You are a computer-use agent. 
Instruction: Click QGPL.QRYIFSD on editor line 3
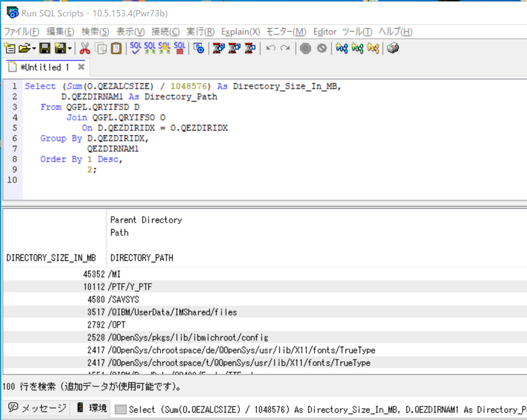[98, 107]
